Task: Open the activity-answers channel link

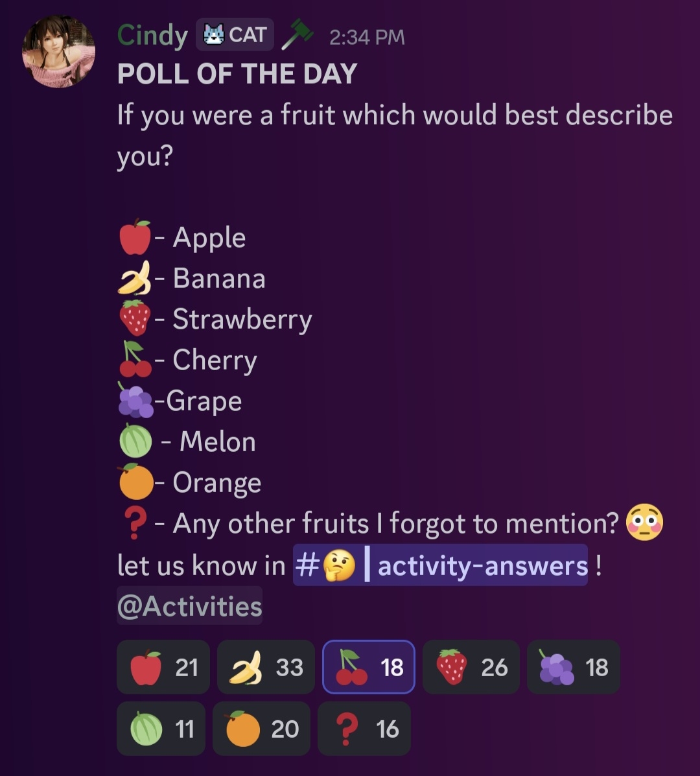Action: (x=440, y=566)
